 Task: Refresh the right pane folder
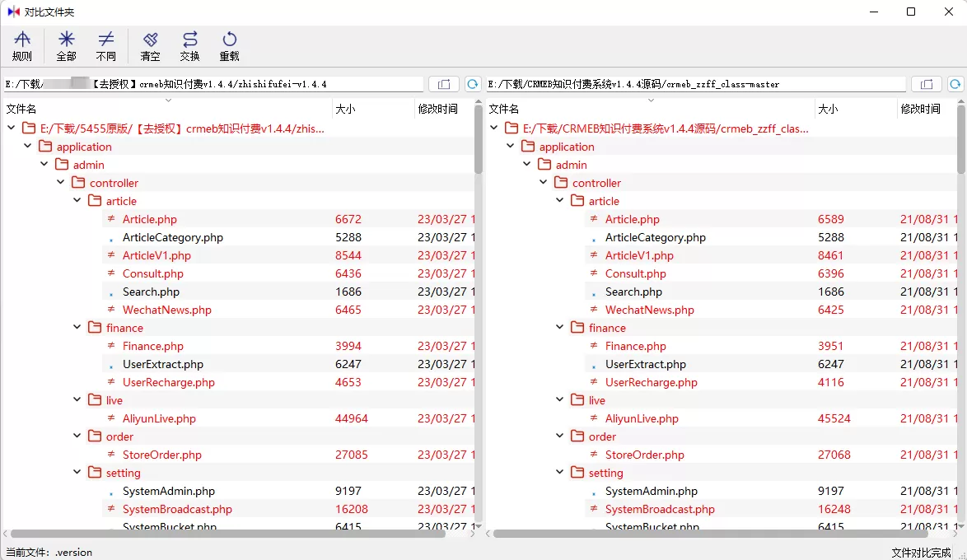955,84
